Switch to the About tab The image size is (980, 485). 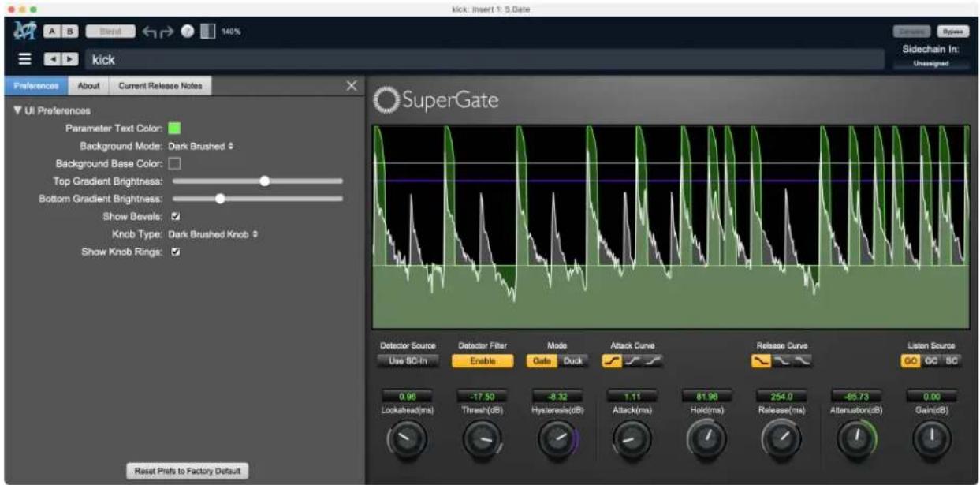pos(89,86)
